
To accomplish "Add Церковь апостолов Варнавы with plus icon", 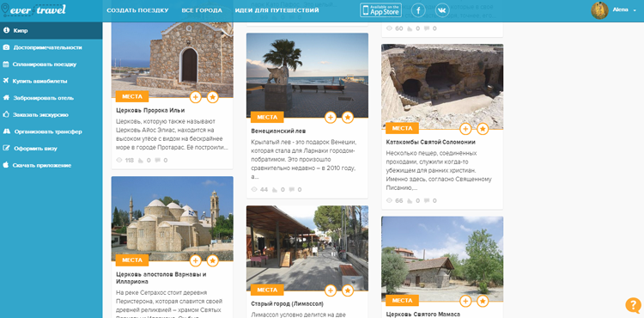I will (x=196, y=260).
